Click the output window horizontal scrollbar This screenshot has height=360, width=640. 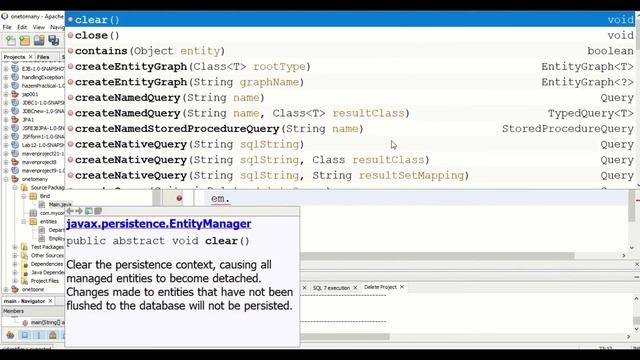point(345,337)
